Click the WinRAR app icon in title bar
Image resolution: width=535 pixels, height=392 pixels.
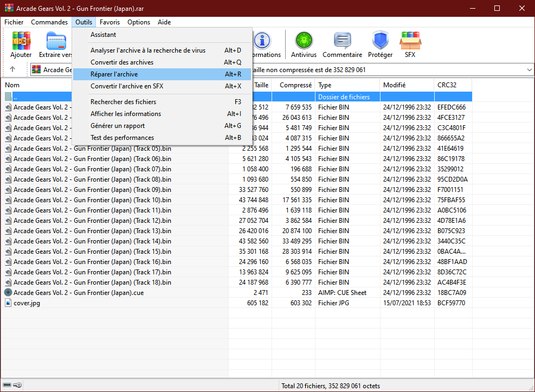(x=9, y=8)
